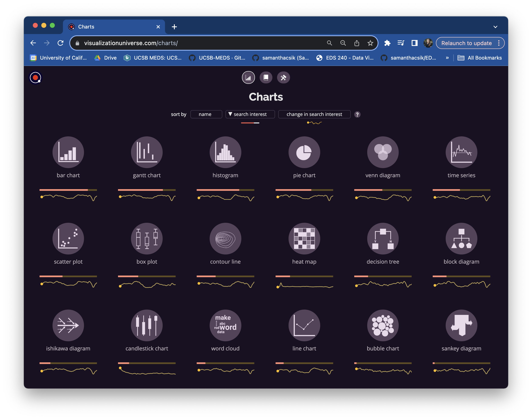Open the candlestick chart icon
Viewport: 532px width, 420px height.
147,325
